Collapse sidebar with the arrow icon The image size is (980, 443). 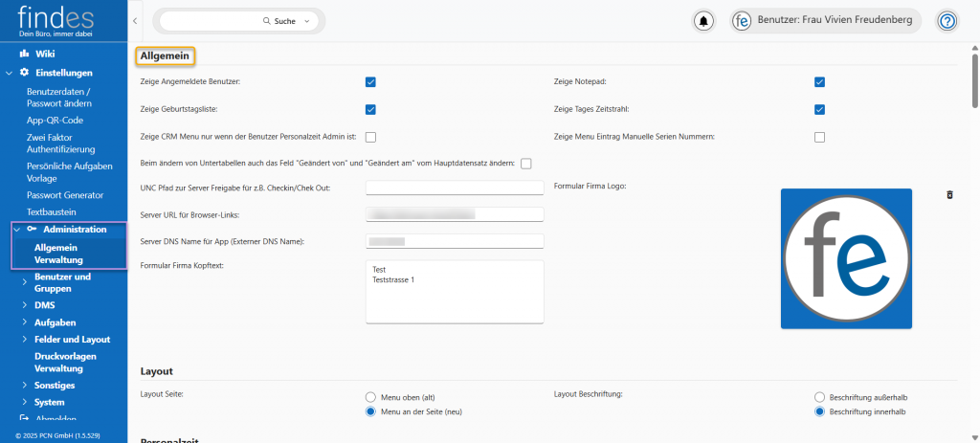[x=135, y=20]
